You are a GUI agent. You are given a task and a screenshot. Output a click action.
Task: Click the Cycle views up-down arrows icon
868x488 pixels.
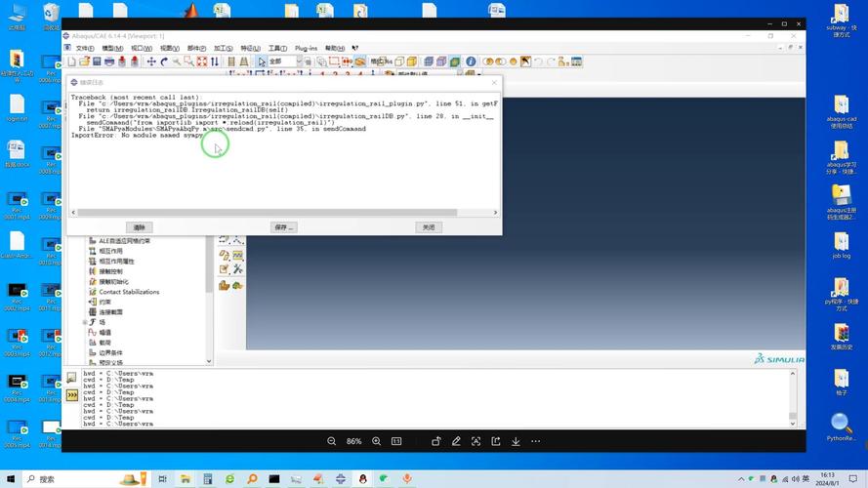tap(215, 61)
